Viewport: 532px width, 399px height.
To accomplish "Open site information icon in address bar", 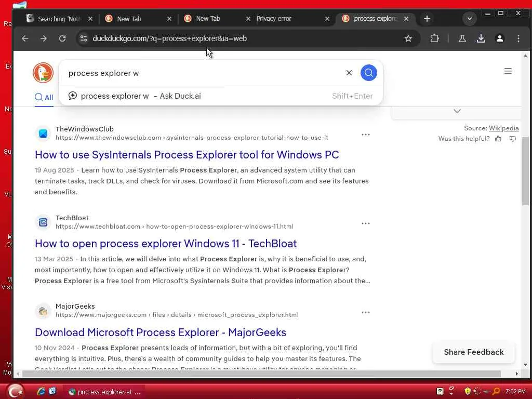I will 84,38.
